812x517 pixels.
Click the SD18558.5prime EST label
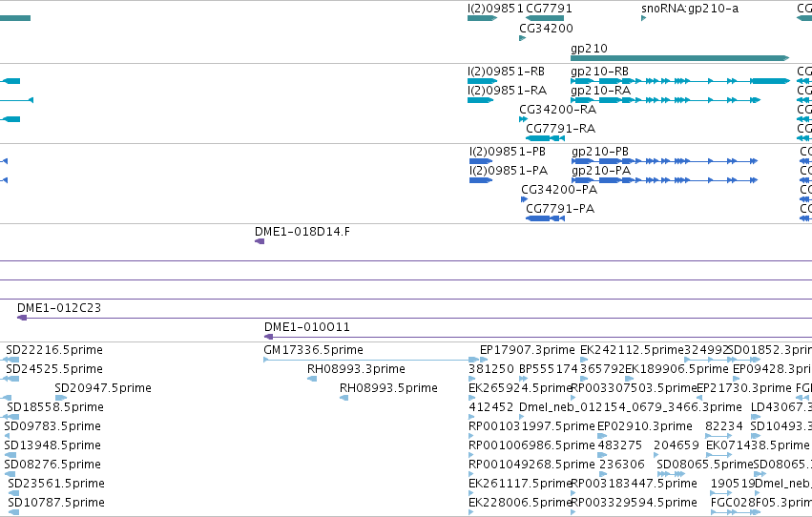pyautogui.click(x=55, y=407)
